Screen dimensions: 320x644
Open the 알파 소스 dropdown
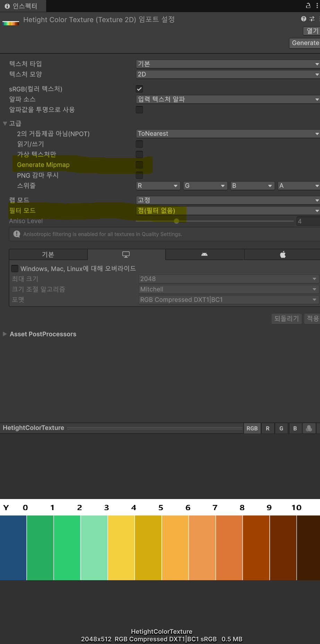[228, 99]
